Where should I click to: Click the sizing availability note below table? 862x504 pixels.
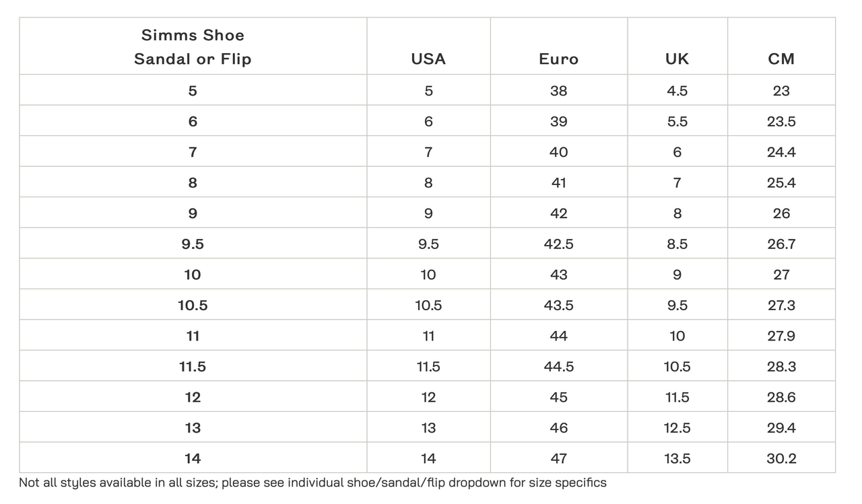coord(312,482)
